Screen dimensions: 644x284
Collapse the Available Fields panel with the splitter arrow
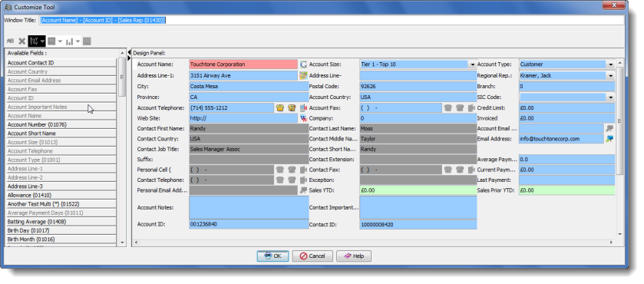tap(129, 53)
